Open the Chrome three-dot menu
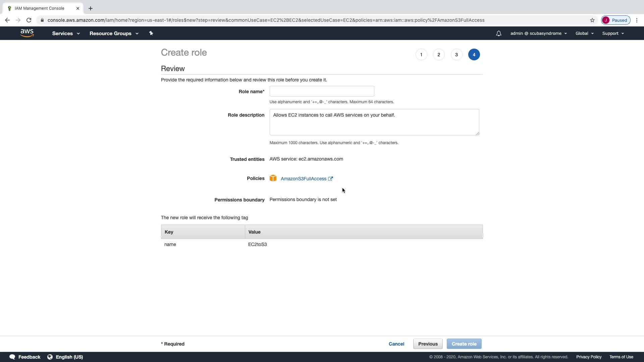The height and width of the screenshot is (362, 644). (x=637, y=20)
